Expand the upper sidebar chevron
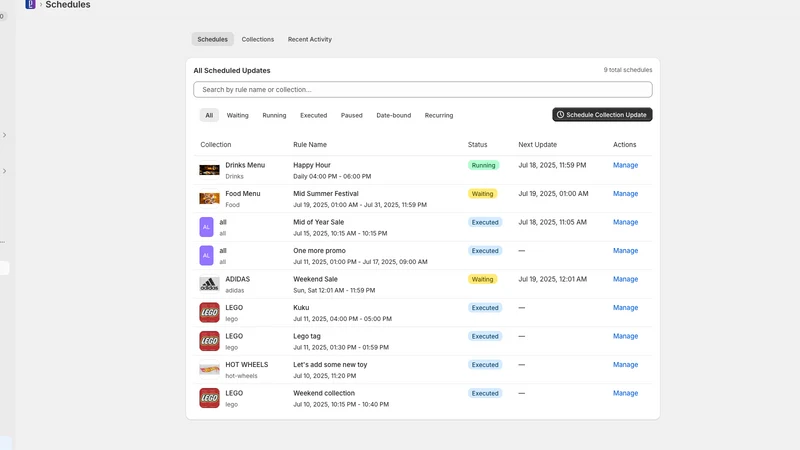800x450 pixels. coord(5,135)
